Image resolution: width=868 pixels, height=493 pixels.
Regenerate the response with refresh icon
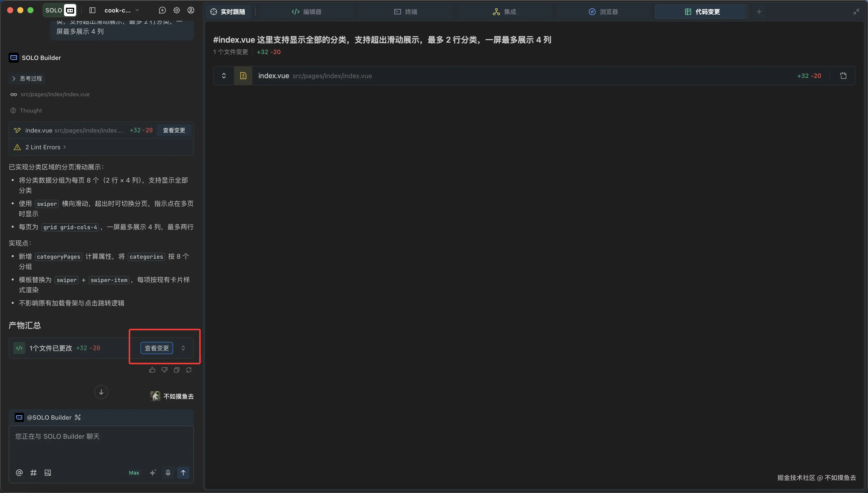pos(189,370)
